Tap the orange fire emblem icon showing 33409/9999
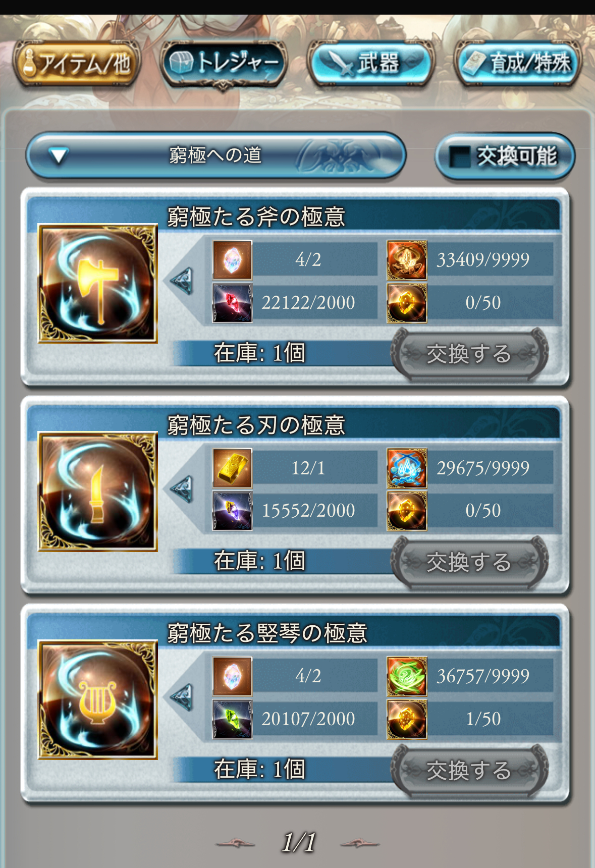This screenshot has width=595, height=868. 407,260
